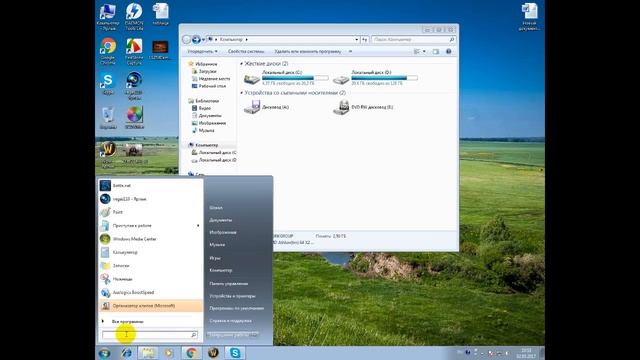Open recent pages dropdown beside forward button
640x360 pixels.
point(203,40)
